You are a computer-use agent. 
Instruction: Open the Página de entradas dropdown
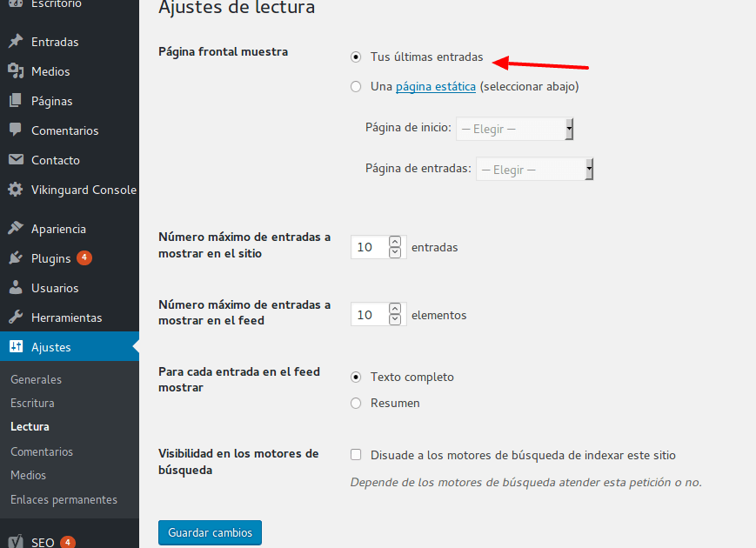point(534,169)
